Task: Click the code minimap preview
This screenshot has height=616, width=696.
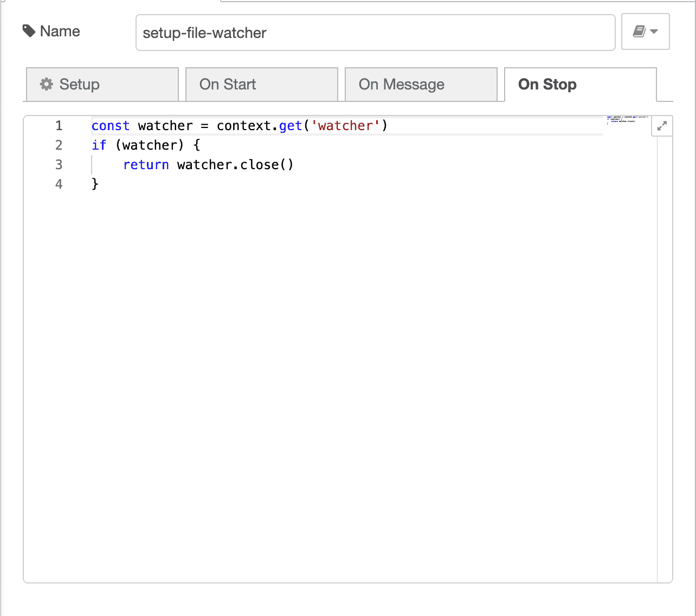Action: click(x=627, y=120)
